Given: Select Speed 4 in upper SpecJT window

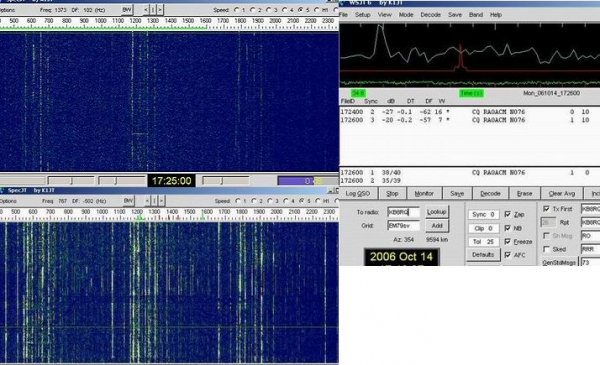Looking at the screenshot, I should [x=285, y=10].
